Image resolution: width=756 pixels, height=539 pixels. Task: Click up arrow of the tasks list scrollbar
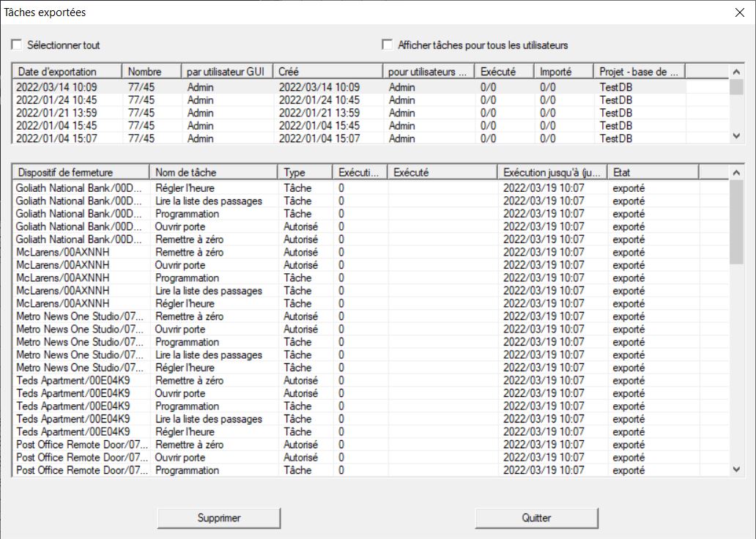coord(736,172)
